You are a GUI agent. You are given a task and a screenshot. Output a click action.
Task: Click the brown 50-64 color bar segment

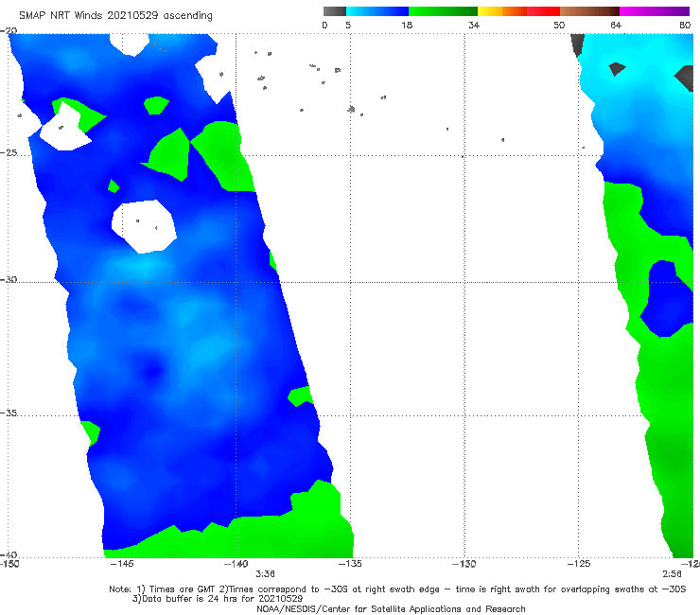589,11
